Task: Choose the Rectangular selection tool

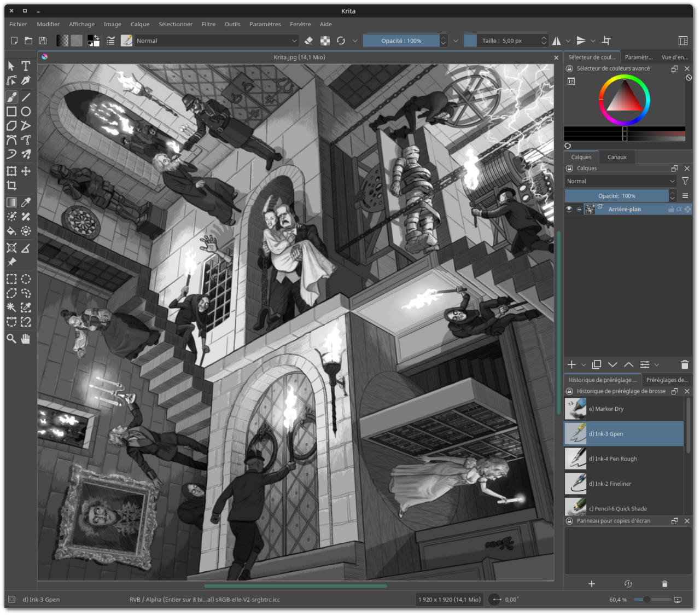Action: [11, 279]
